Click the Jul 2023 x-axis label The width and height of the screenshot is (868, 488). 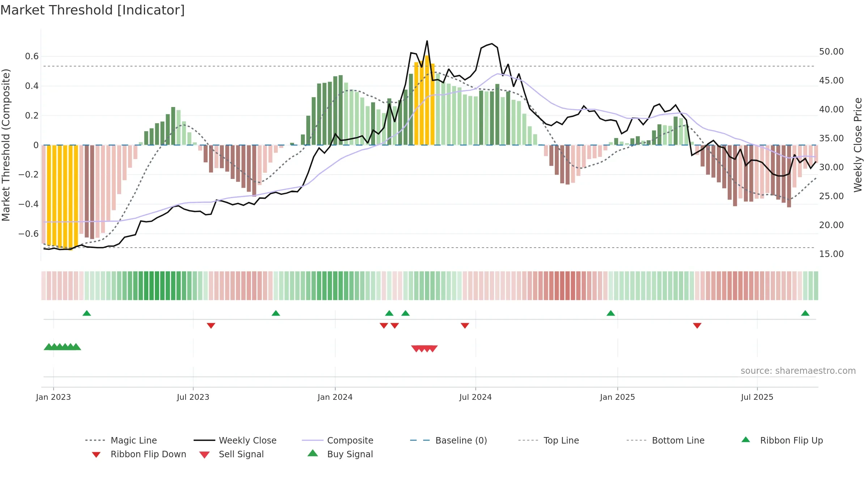click(x=193, y=397)
